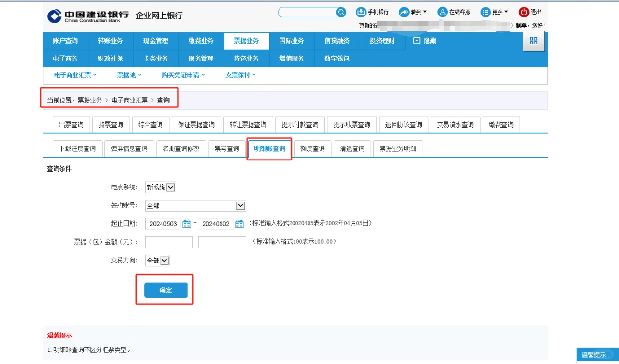
Task: Open the 在线客服 customer service icon
Action: pos(443,12)
